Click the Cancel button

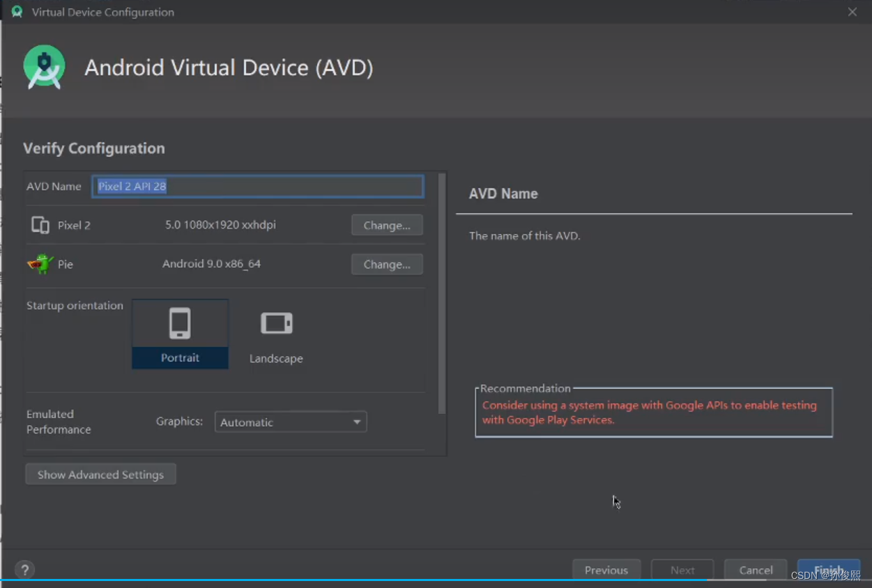[756, 570]
